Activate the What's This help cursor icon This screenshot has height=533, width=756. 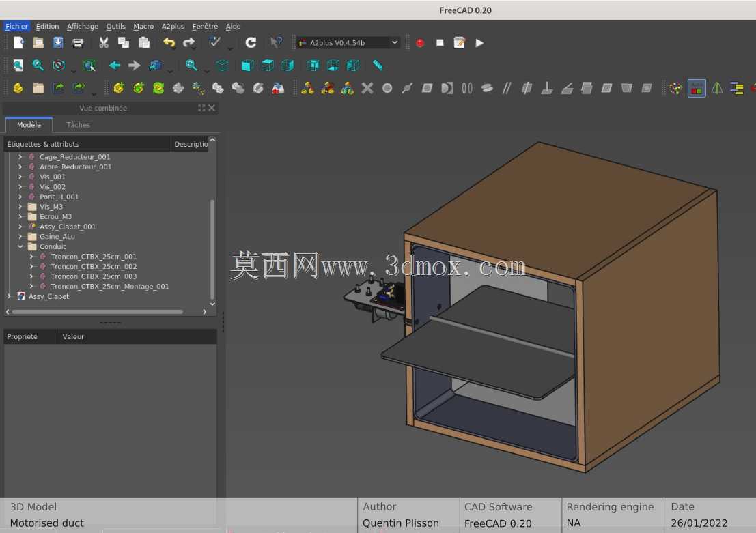pyautogui.click(x=276, y=43)
